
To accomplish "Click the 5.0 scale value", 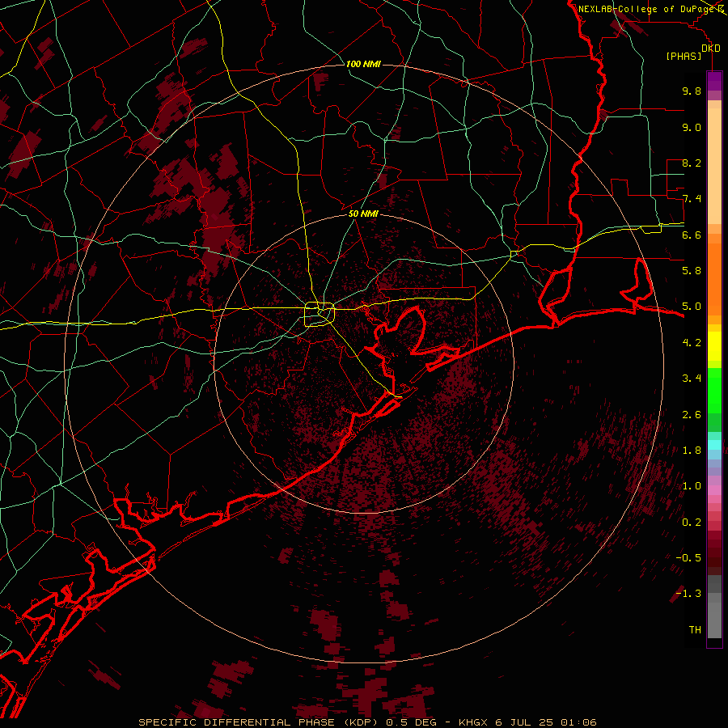I will [692, 307].
